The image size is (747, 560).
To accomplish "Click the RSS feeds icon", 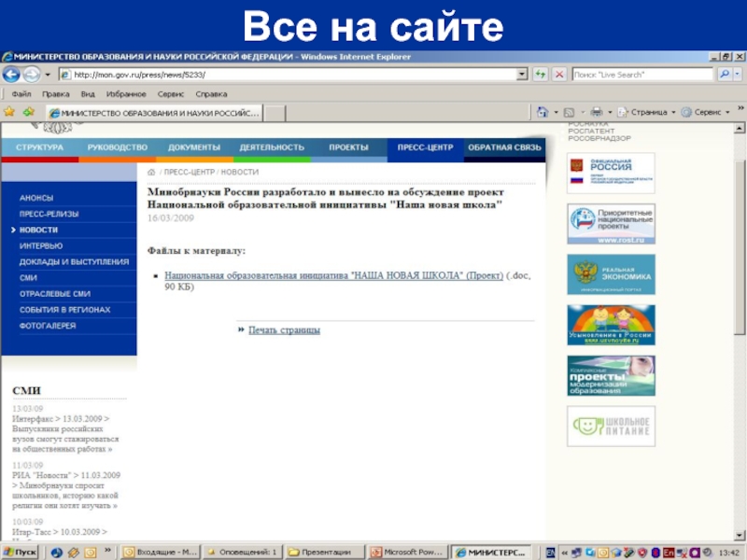I will click(569, 113).
